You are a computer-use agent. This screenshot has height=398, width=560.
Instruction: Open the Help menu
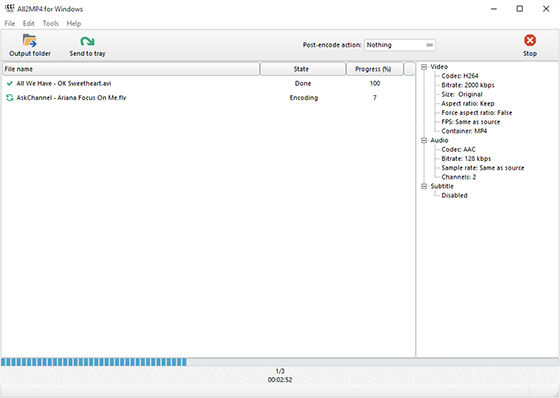coord(74,24)
